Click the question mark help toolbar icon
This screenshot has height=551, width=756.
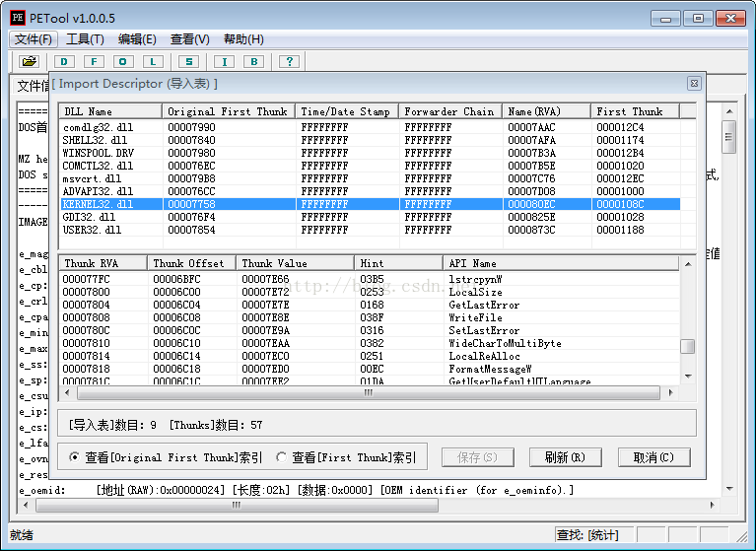(289, 62)
